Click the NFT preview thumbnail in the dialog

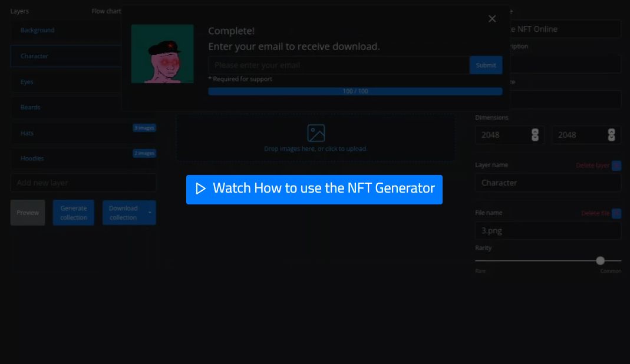click(162, 52)
